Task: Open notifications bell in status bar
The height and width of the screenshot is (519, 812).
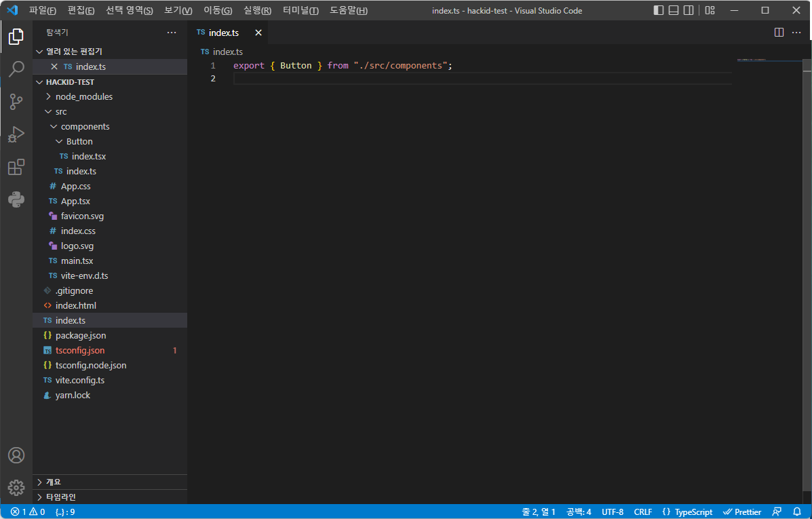Action: click(x=797, y=512)
